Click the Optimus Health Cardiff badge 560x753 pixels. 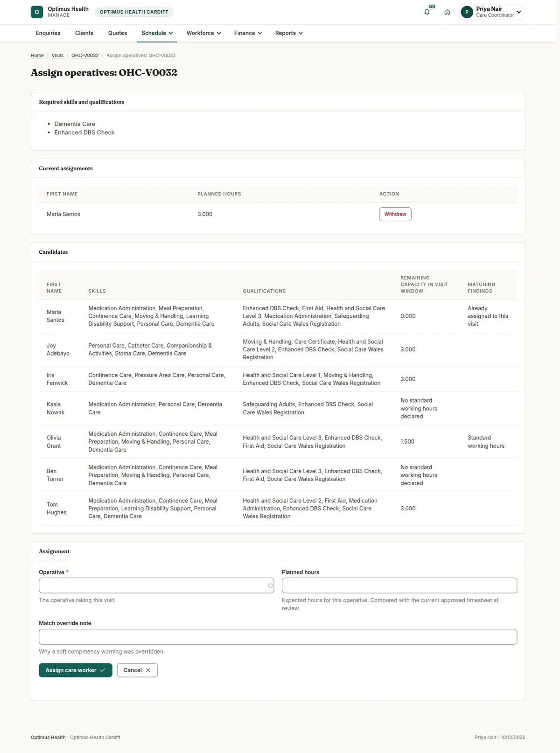134,12
